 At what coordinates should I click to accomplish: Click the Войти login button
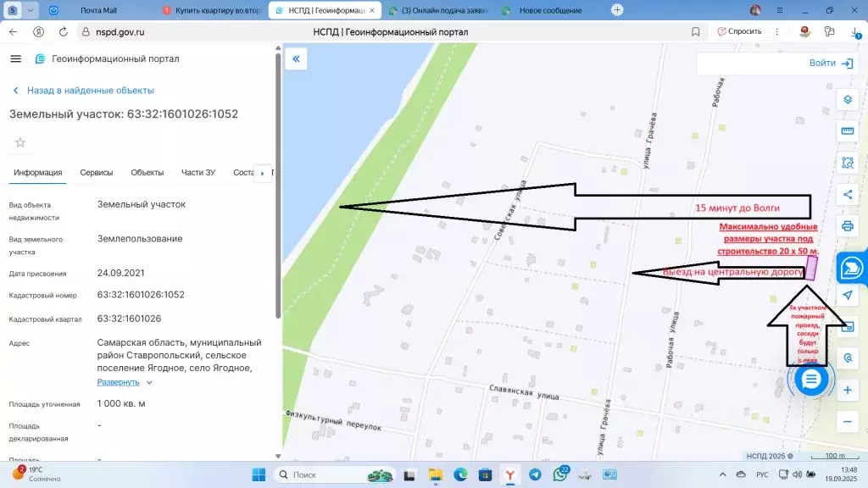830,64
